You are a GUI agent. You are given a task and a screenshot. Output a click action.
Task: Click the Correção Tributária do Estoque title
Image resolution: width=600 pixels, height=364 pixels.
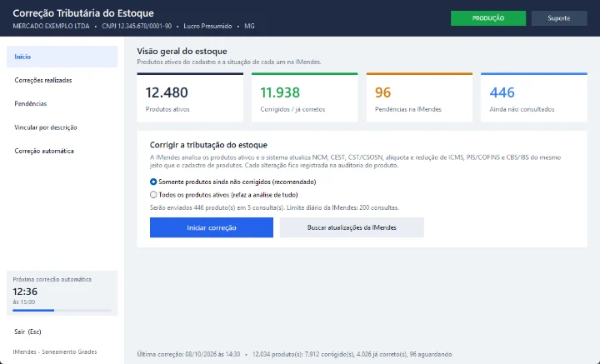coord(83,13)
